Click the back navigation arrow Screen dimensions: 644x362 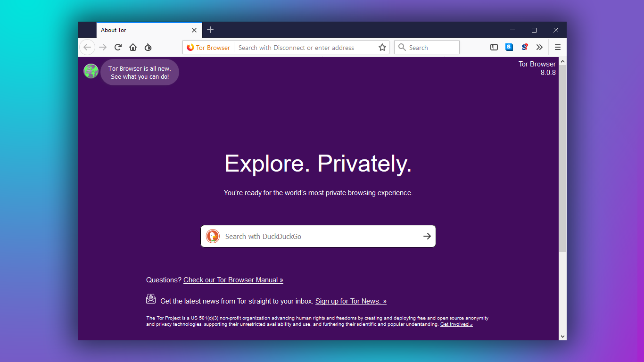tap(87, 47)
